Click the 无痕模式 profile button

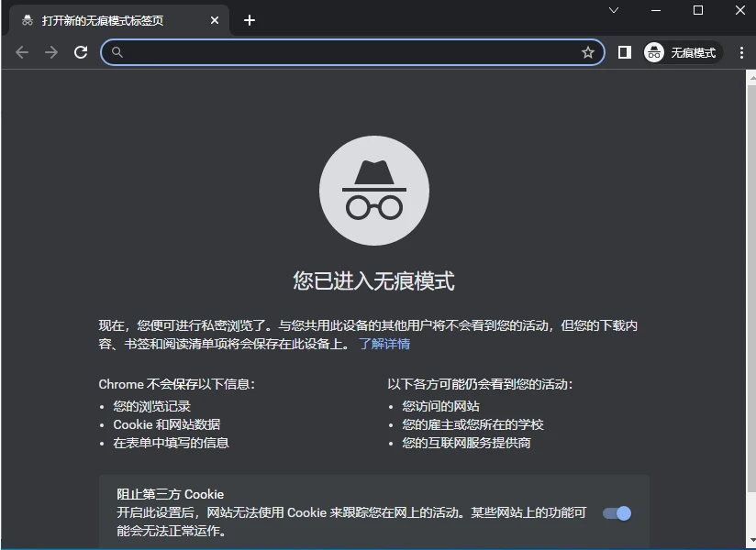(x=682, y=52)
